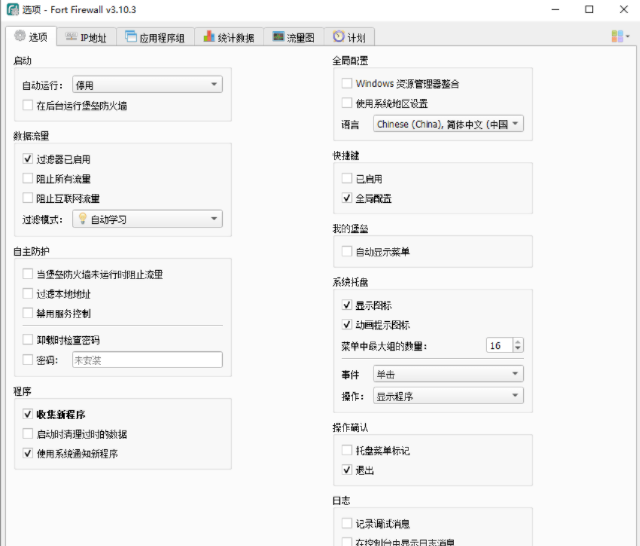640x546 pixels.
Task: Click the 流量图 monitor icon
Action: (279, 37)
